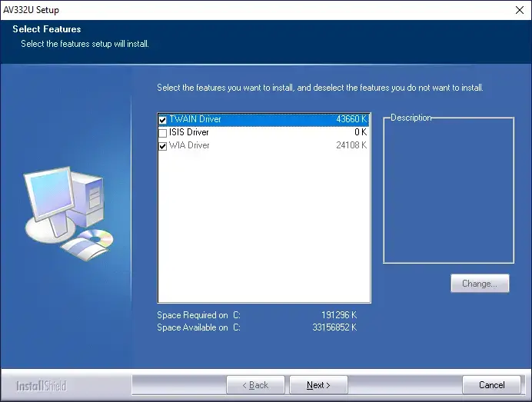Viewport: 532px width, 402px height.
Task: Proceed with the Next button
Action: coord(318,385)
